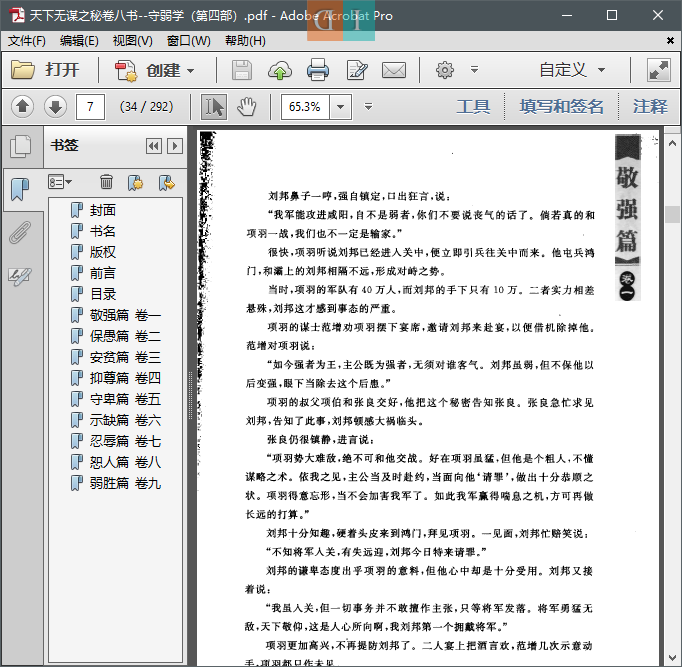Image resolution: width=682 pixels, height=667 pixels.
Task: Jump to the 前言 bookmark
Action: tap(103, 273)
